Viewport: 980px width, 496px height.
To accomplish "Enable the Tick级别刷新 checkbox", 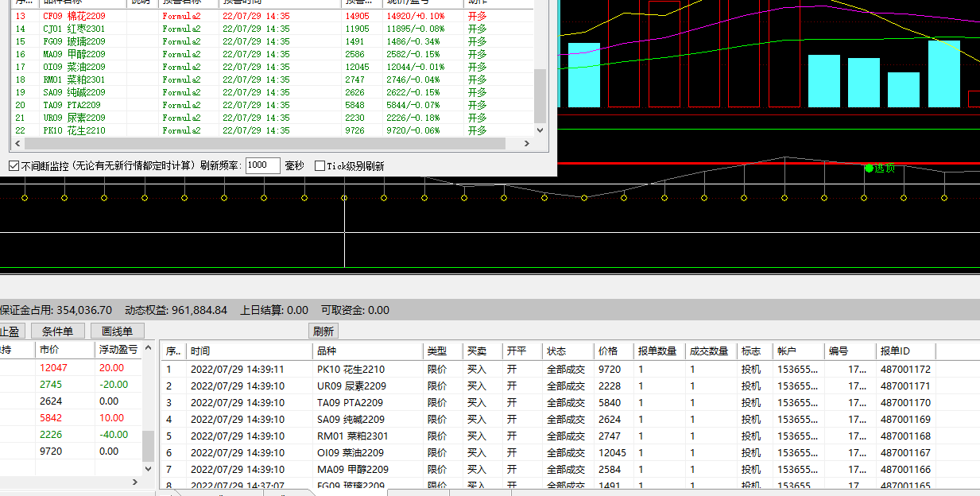I will pyautogui.click(x=320, y=166).
